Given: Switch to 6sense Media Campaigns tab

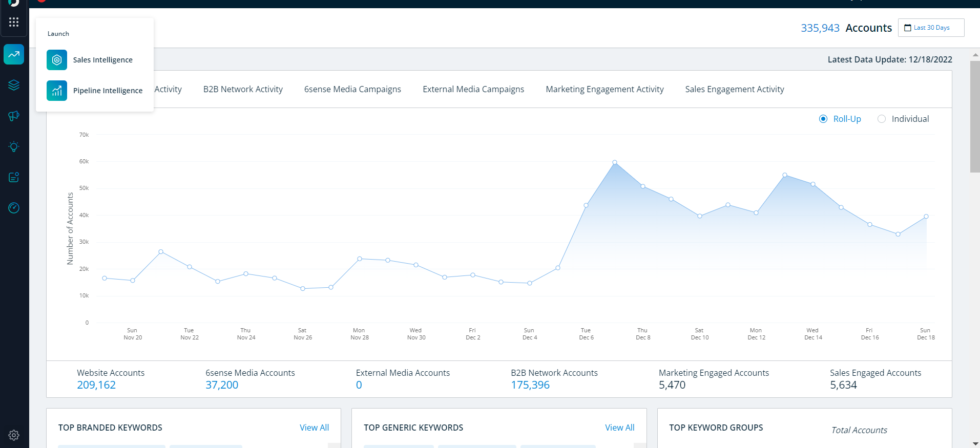Looking at the screenshot, I should (x=352, y=89).
